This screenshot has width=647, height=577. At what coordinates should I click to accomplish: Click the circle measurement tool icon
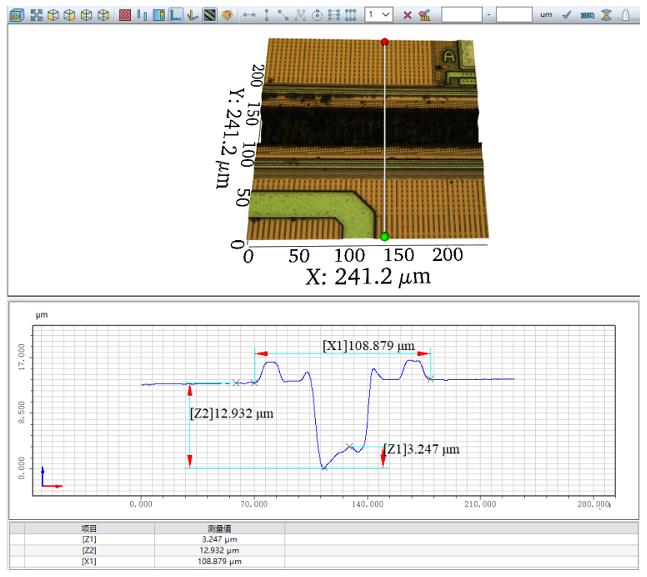(x=317, y=15)
